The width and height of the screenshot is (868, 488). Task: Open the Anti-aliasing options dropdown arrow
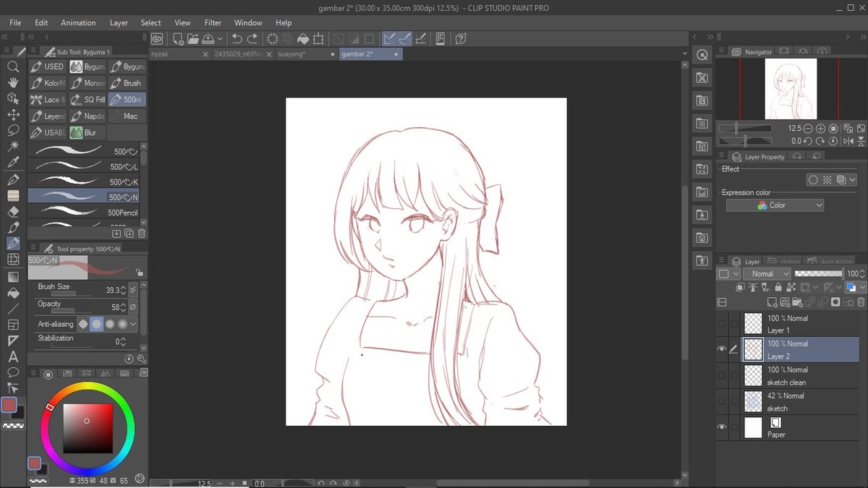tap(132, 325)
